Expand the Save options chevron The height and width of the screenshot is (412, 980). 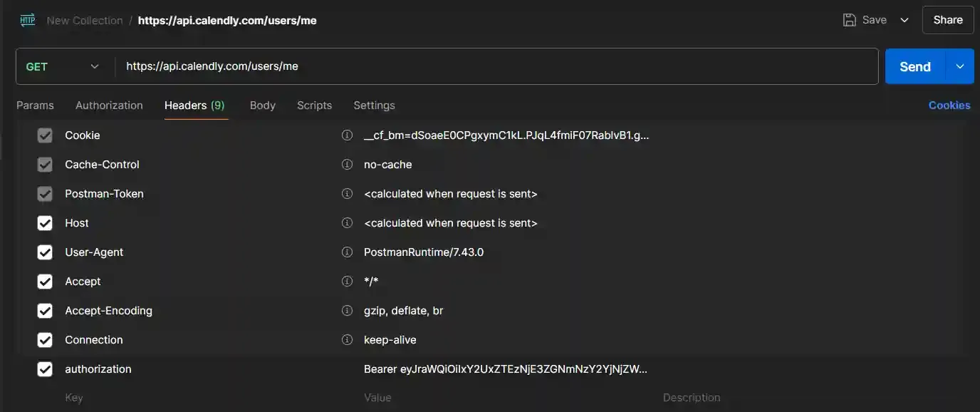905,20
